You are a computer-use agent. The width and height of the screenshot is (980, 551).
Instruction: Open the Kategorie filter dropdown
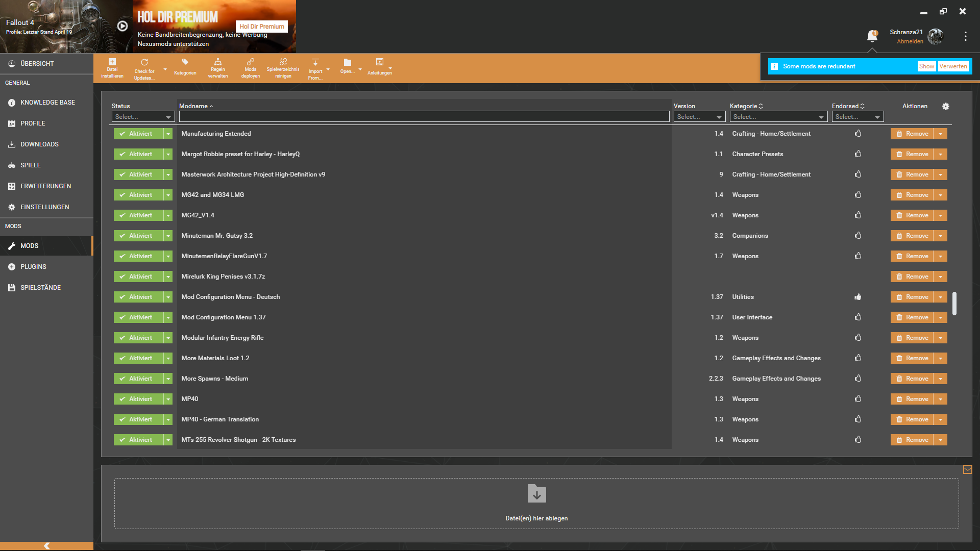[778, 117]
